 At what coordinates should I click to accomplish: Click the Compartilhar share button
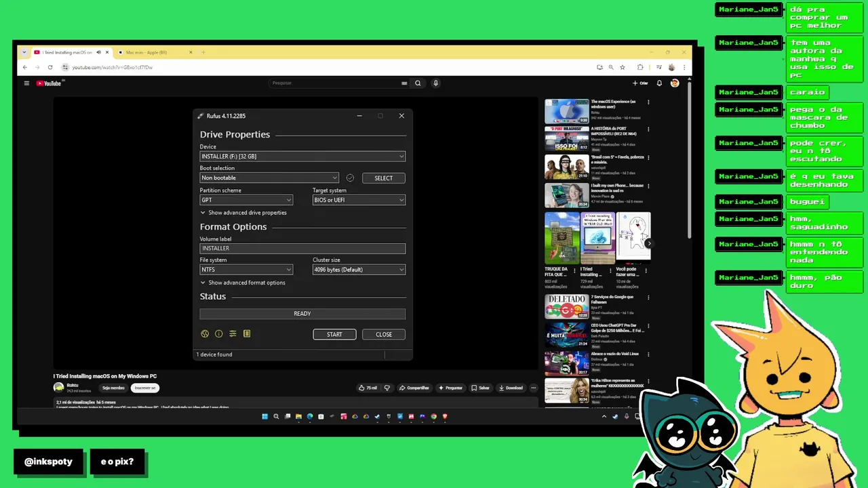[x=414, y=388]
